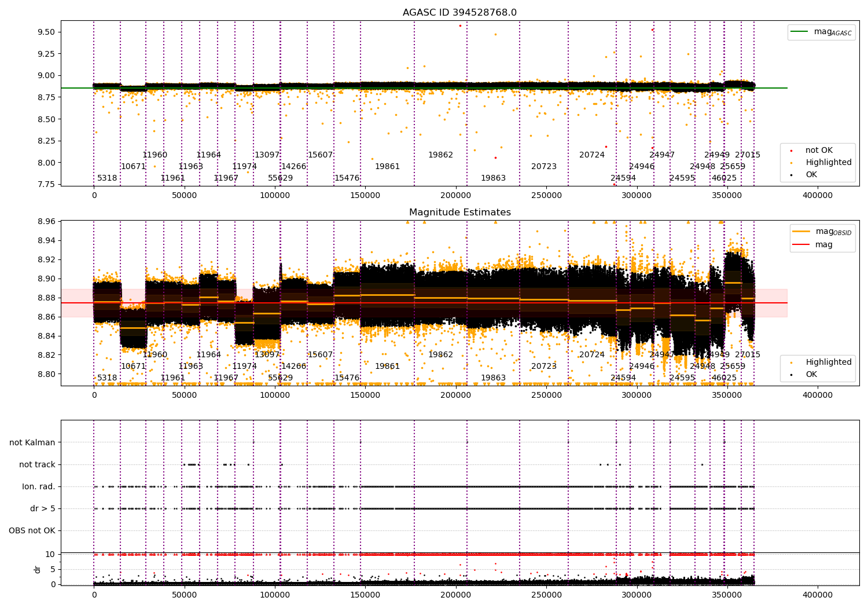
Task: Click obsid label 11960 in top plot
Action: click(x=155, y=155)
